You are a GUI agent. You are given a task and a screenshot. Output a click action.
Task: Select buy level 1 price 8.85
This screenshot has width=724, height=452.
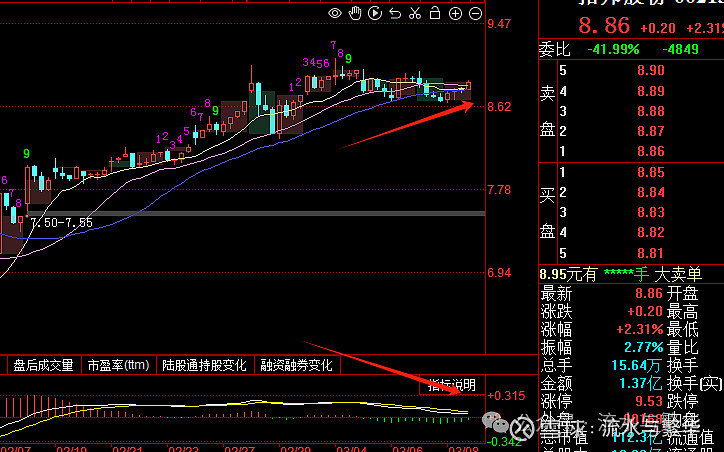point(651,172)
